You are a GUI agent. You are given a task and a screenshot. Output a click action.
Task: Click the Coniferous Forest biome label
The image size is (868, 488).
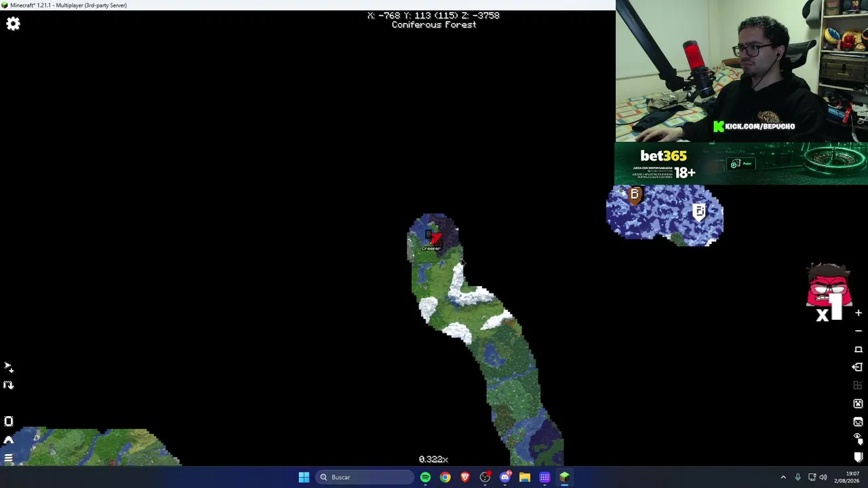(434, 25)
